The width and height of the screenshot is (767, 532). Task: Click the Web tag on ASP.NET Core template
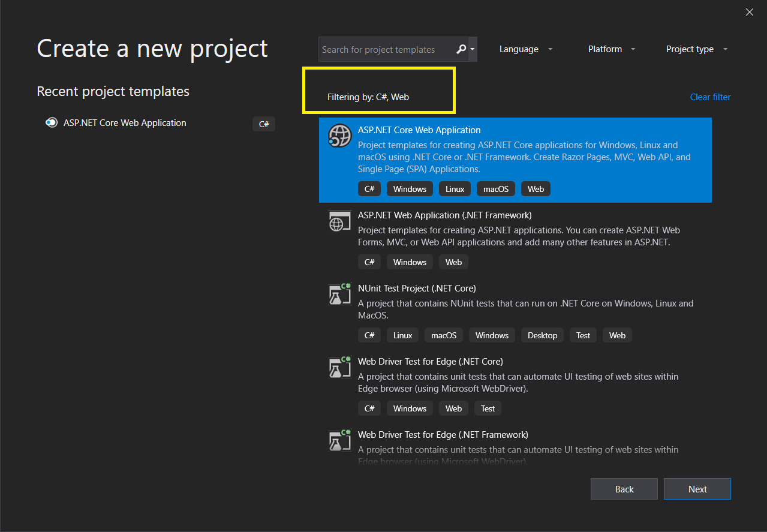click(x=536, y=189)
